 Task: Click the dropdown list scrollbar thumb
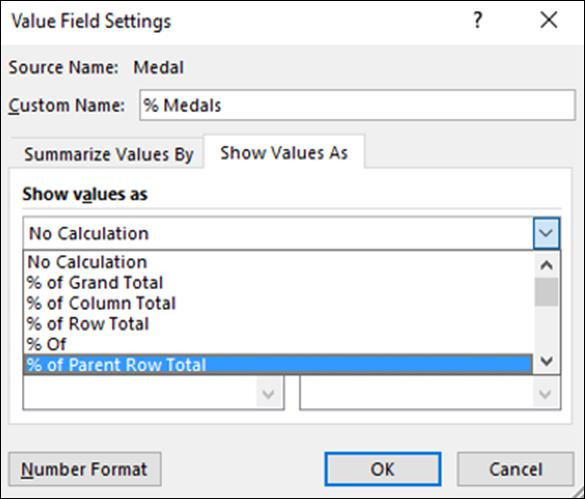[547, 292]
